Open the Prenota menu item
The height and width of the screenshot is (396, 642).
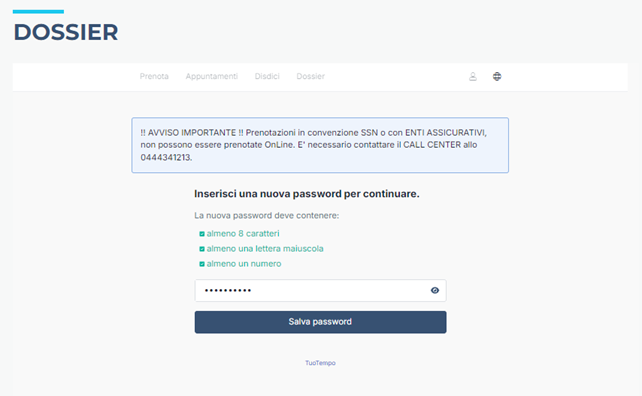point(154,76)
